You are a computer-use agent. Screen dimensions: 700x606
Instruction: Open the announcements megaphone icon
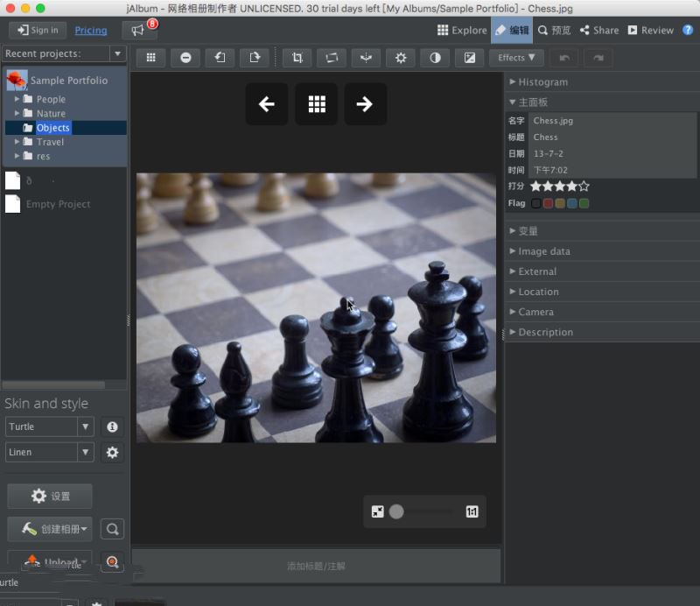tap(137, 31)
